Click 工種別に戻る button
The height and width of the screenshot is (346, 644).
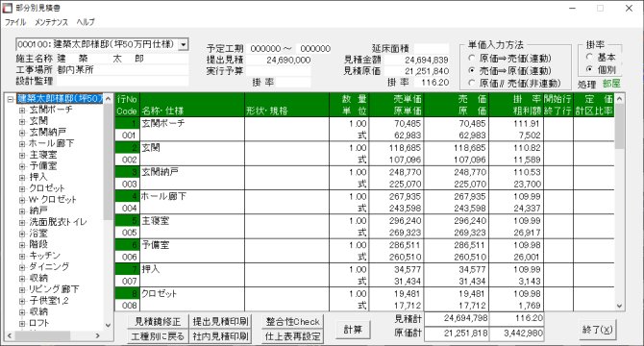[x=158, y=336]
